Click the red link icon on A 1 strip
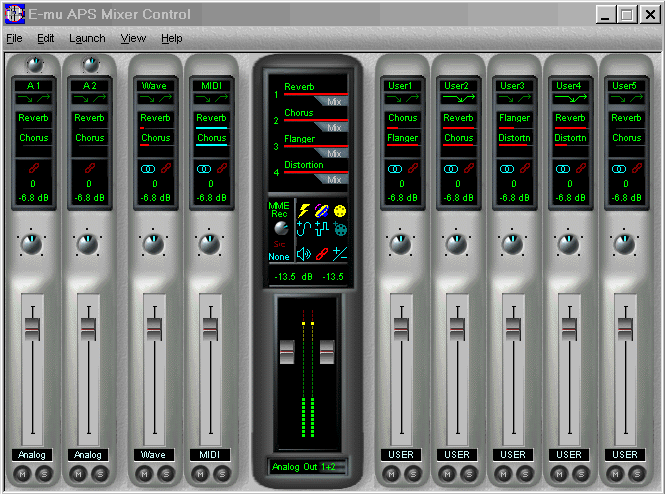665x494 pixels. coord(34,168)
